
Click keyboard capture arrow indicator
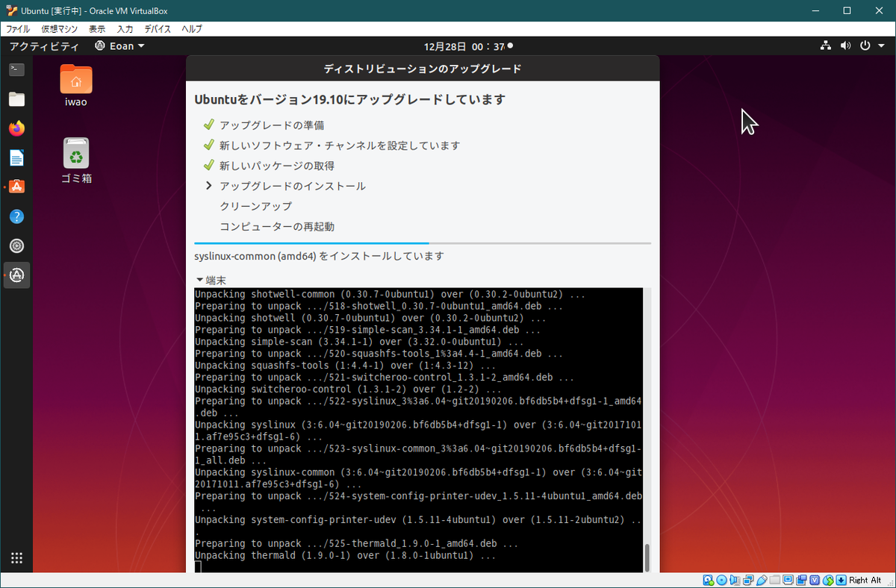[841, 580]
